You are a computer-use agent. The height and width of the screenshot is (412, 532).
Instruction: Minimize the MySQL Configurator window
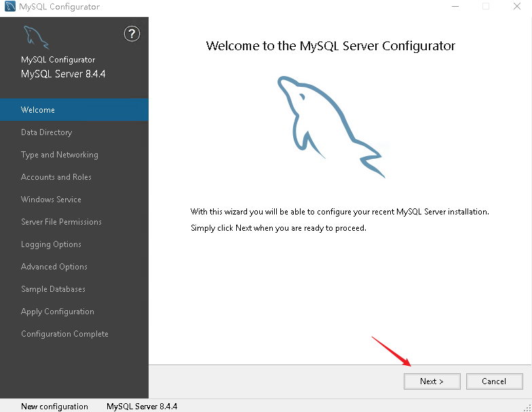coord(455,7)
